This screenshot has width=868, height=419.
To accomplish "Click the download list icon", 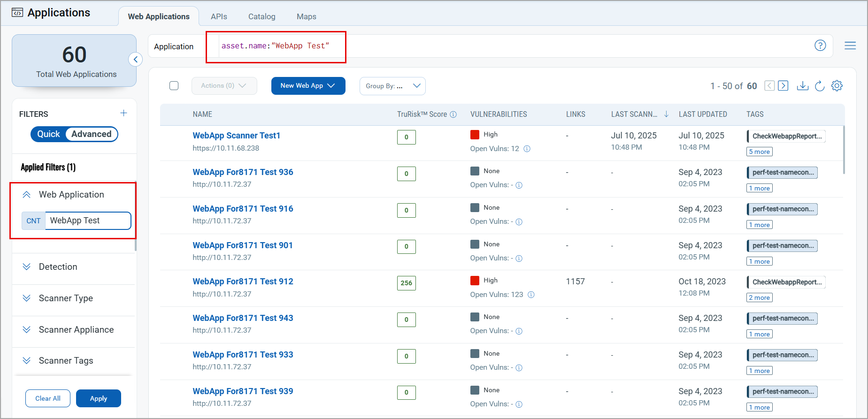I will click(802, 86).
